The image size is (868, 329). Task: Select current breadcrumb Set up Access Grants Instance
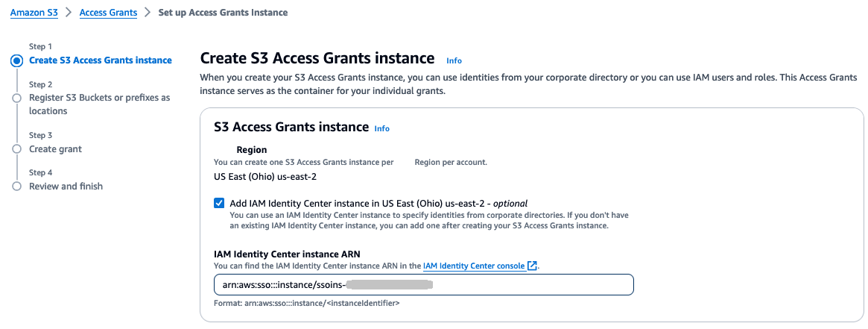click(223, 13)
